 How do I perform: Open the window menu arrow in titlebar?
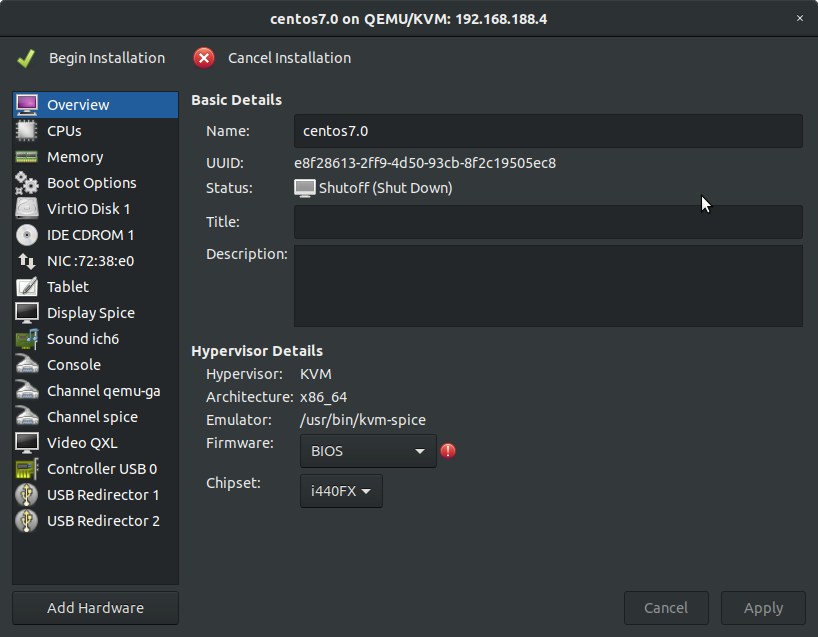[x=799, y=19]
